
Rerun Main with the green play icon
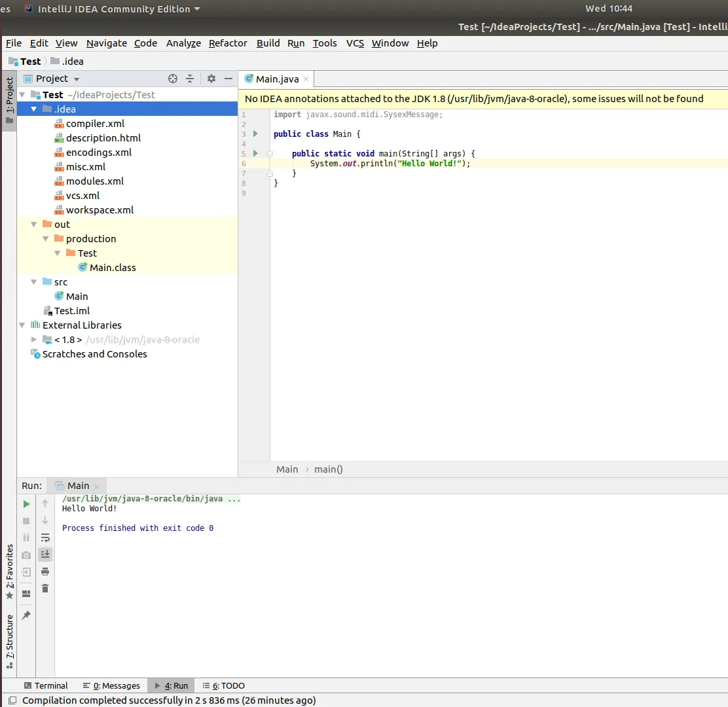click(26, 504)
